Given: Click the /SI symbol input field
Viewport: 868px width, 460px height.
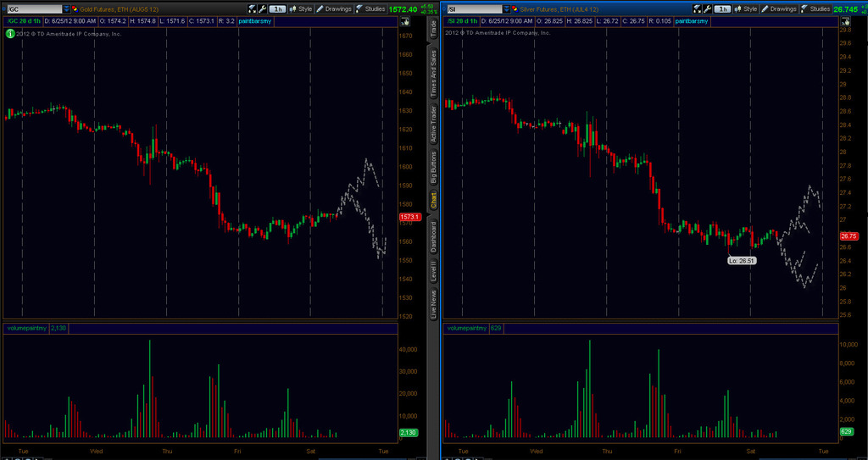Looking at the screenshot, I should tap(475, 8).
